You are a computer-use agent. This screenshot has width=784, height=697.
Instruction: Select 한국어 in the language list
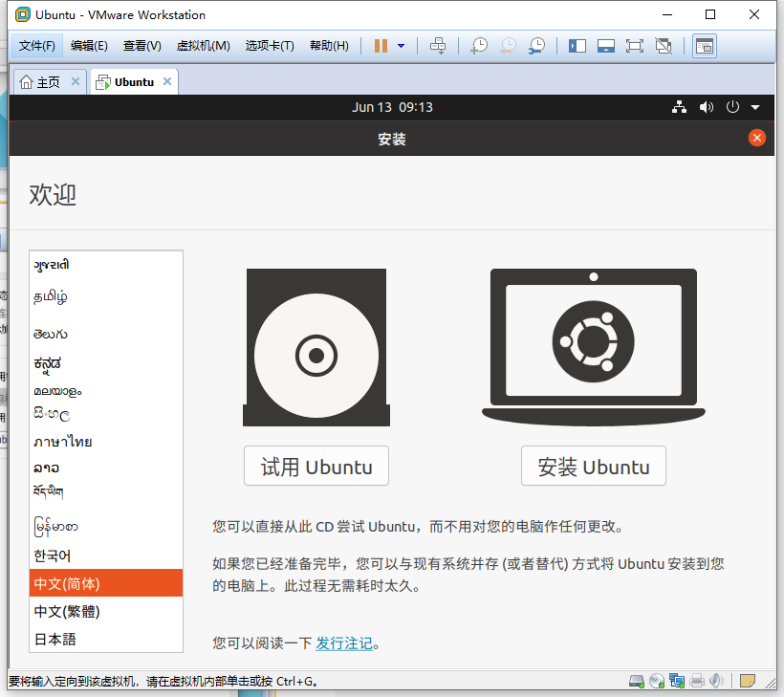point(106,555)
